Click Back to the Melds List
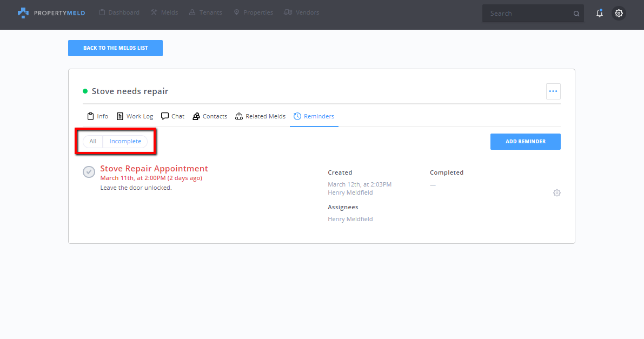The height and width of the screenshot is (339, 644). coord(115,48)
